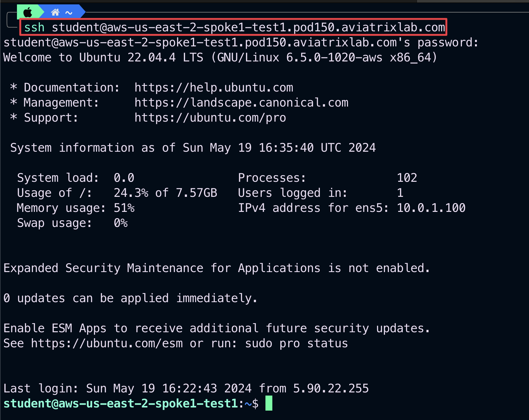
Task: Click the Welcome to Ubuntu 22.04.4 LTS line
Action: 220,57
